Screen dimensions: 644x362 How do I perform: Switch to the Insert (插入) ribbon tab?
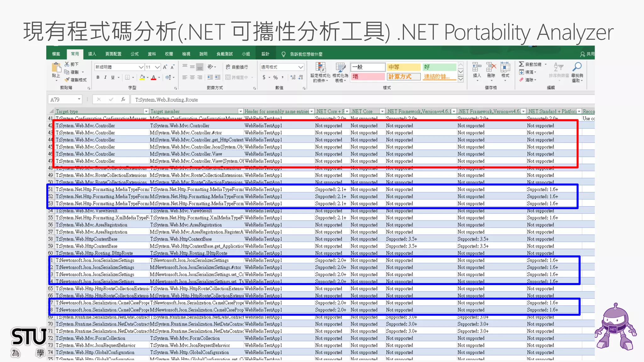click(x=92, y=54)
